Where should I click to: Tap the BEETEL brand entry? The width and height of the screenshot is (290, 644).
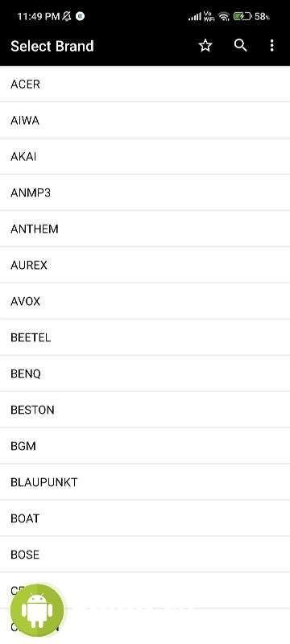145,337
